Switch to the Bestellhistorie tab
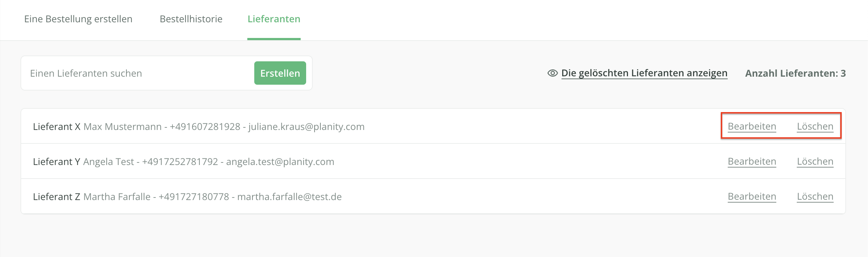The width and height of the screenshot is (868, 257). (191, 19)
